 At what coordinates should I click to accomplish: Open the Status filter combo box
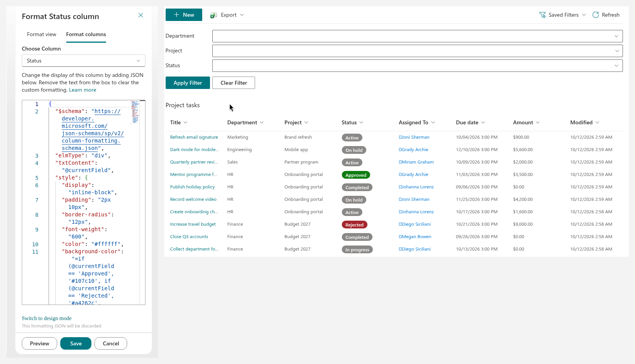click(418, 66)
